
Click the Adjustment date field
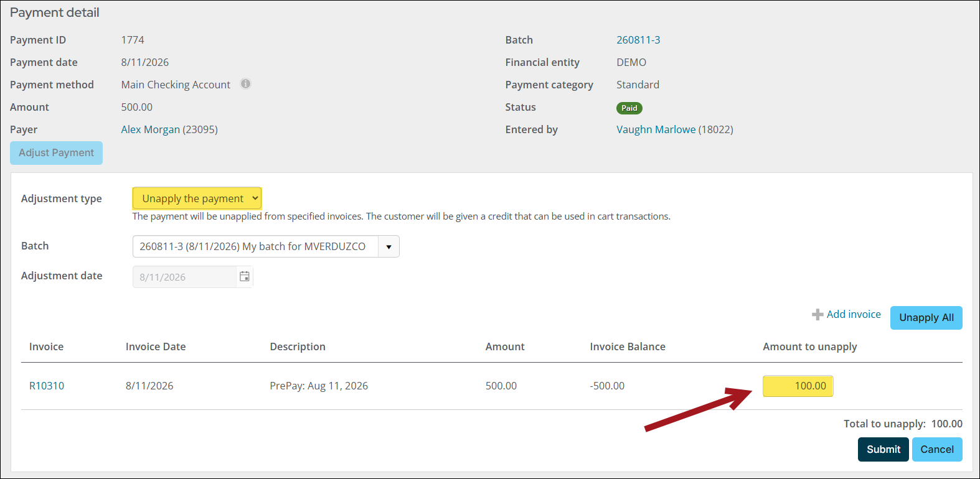[185, 277]
